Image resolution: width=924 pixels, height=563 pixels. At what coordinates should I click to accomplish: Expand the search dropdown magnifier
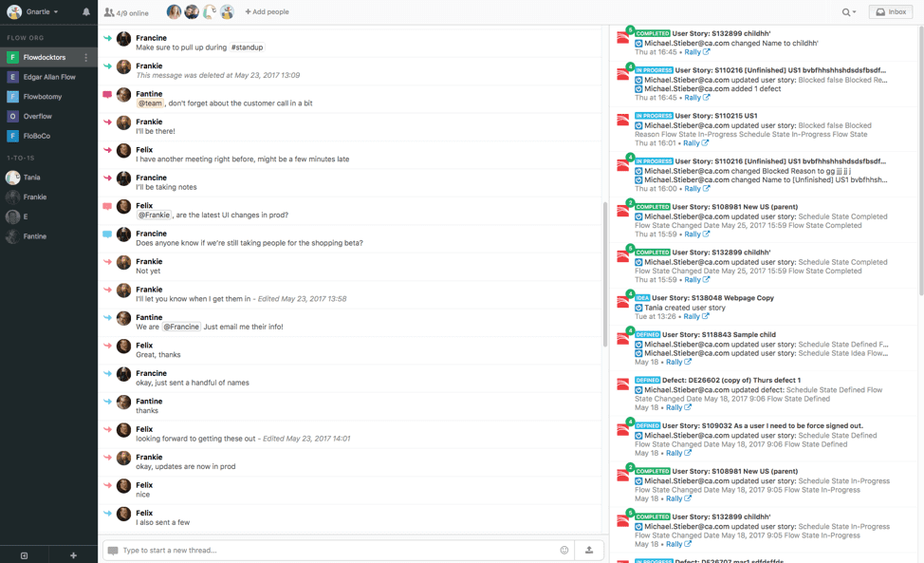[848, 12]
